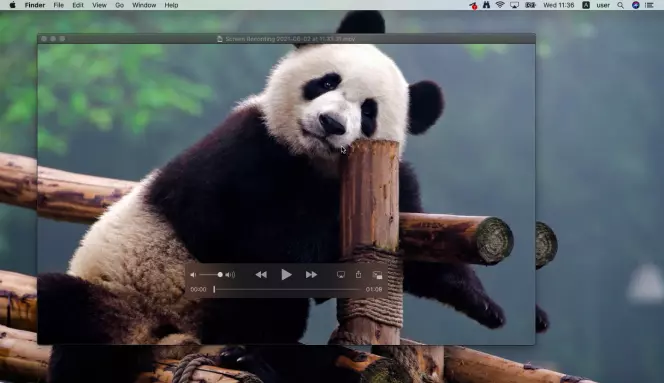Rewind the video with the rewind button
664x383 pixels.
(x=261, y=275)
